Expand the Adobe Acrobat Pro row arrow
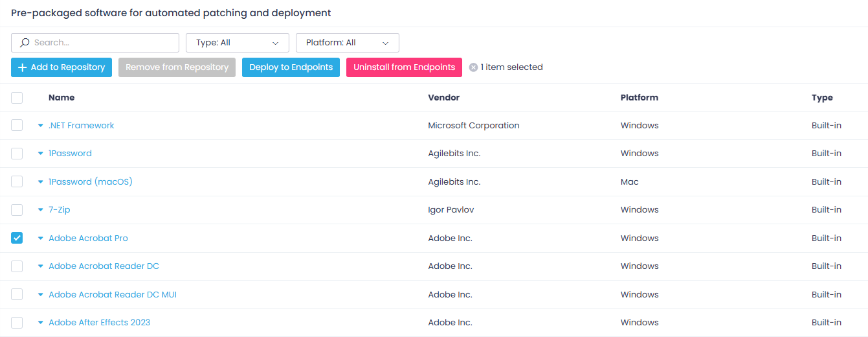This screenshot has height=337, width=868. pos(41,238)
